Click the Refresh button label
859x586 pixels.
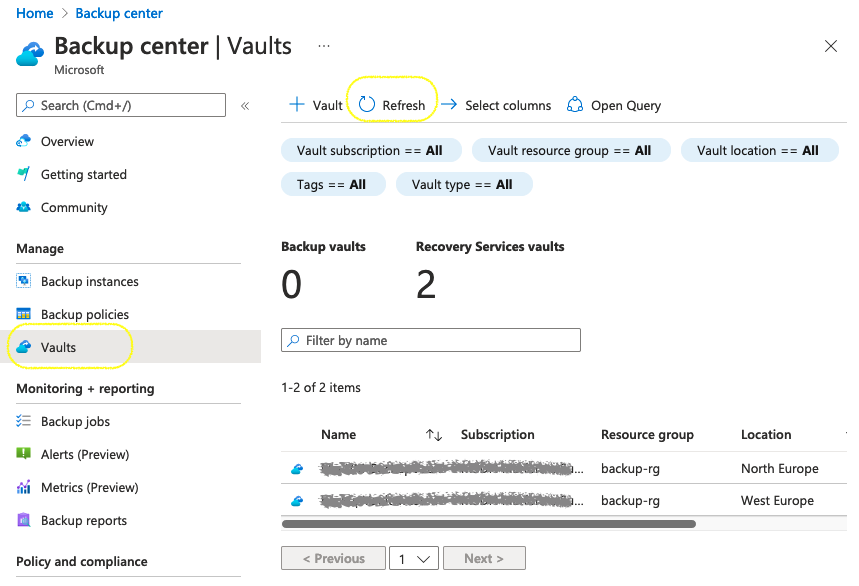(x=404, y=105)
